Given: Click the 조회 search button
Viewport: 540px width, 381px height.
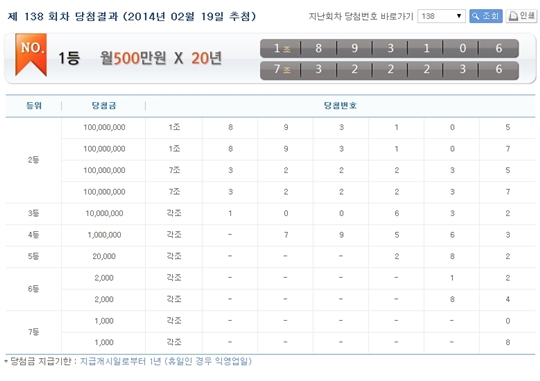Looking at the screenshot, I should point(486,16).
